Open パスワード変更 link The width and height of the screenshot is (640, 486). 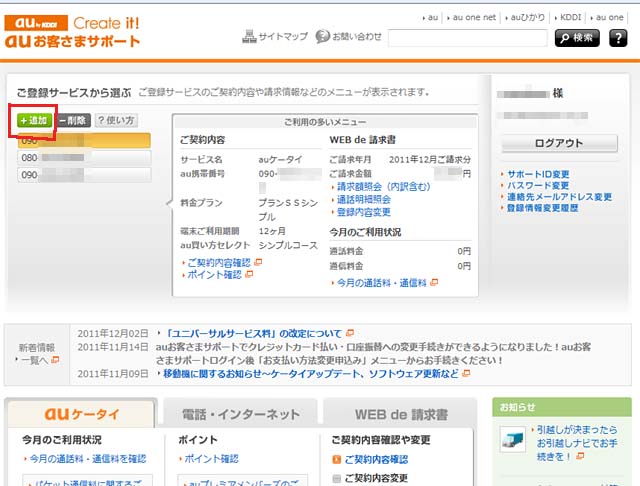(x=538, y=186)
